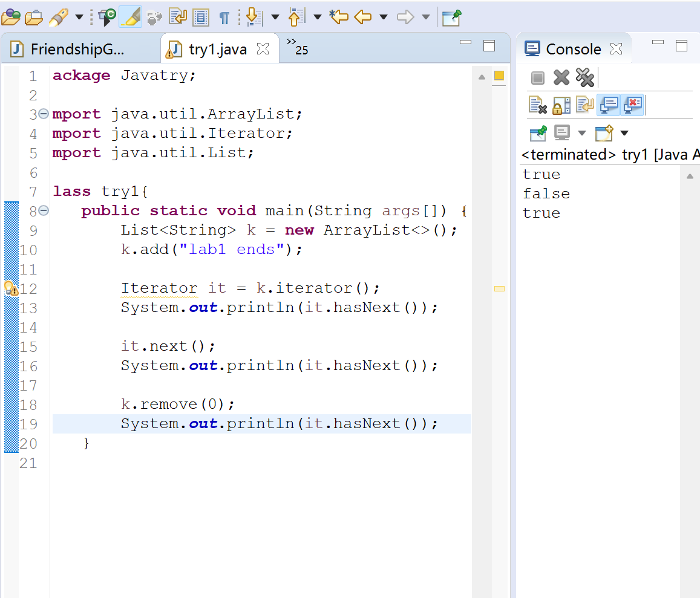Toggle the Java editor breadcrumb icon
The image size is (700, 598).
click(x=106, y=18)
